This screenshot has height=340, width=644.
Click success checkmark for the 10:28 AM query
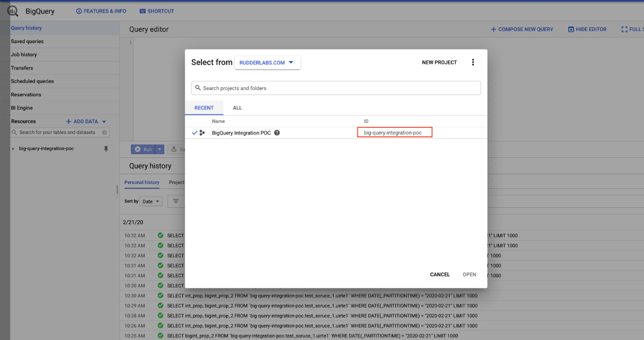(160, 316)
